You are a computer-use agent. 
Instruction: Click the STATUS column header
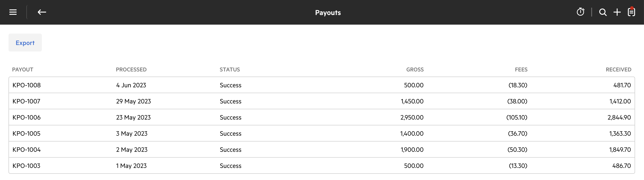click(x=230, y=69)
